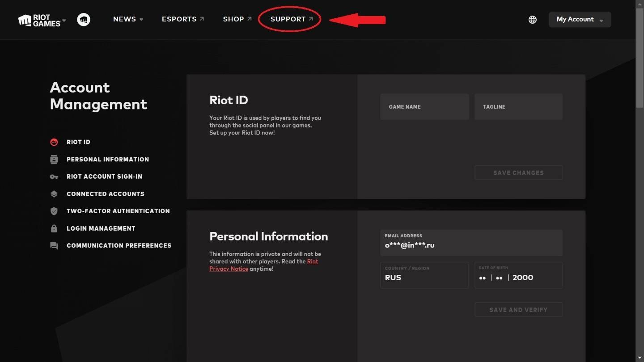Click the Personal Information card icon
The height and width of the screenshot is (362, 644).
54,159
